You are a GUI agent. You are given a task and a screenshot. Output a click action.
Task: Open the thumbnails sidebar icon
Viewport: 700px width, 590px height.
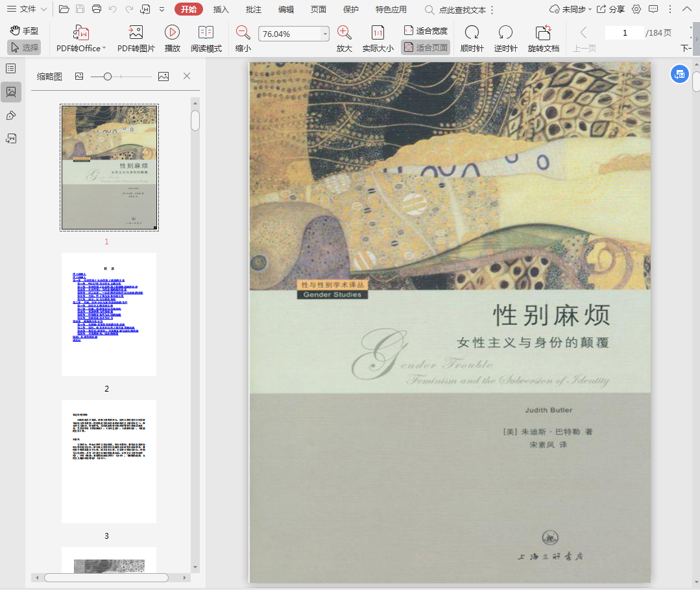[11, 92]
